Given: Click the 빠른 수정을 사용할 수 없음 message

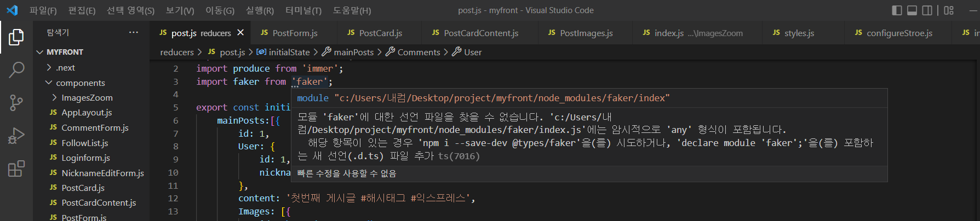Looking at the screenshot, I should pos(347,173).
